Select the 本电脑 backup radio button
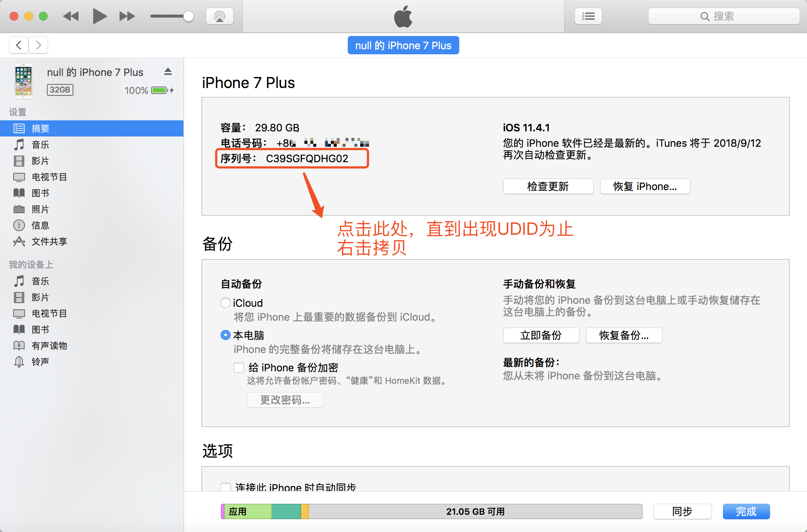Screen dimensions: 807x532 click(225, 335)
